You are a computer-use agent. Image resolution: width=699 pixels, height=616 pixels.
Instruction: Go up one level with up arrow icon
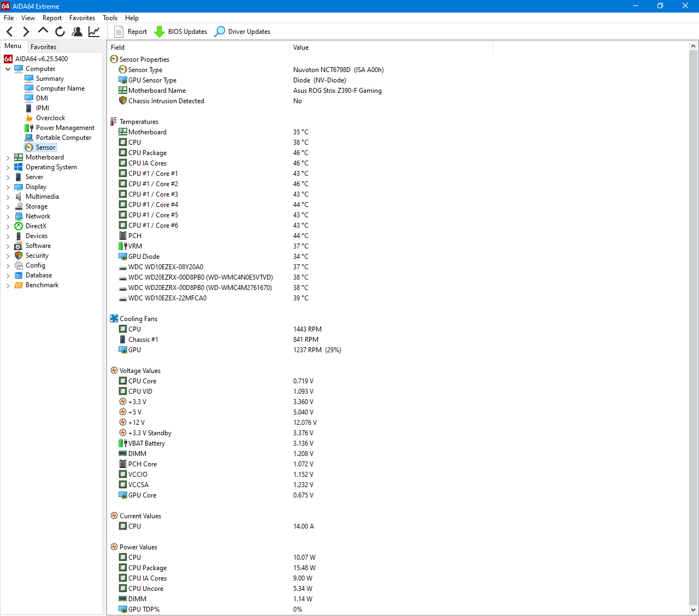click(x=43, y=31)
